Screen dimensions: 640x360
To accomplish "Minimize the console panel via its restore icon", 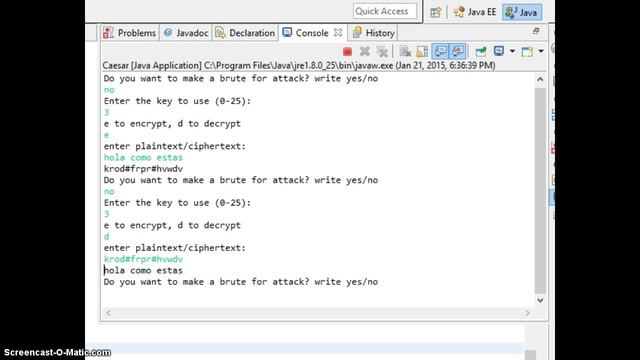I will click(x=536, y=31).
